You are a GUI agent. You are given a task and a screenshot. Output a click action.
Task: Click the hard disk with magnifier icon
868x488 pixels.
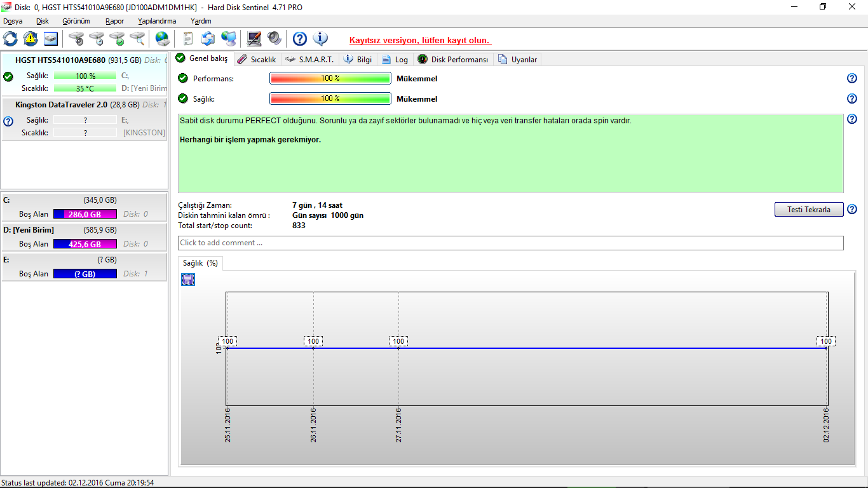point(137,39)
